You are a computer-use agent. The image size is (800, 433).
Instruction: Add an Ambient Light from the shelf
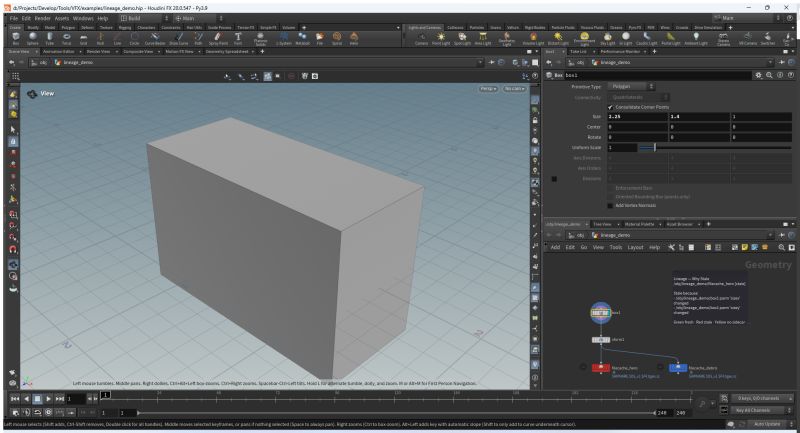click(696, 38)
